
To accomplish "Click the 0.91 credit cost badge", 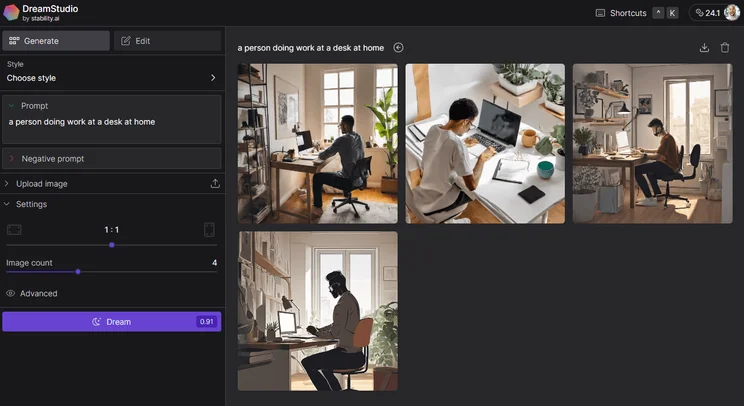I will pyautogui.click(x=206, y=322).
